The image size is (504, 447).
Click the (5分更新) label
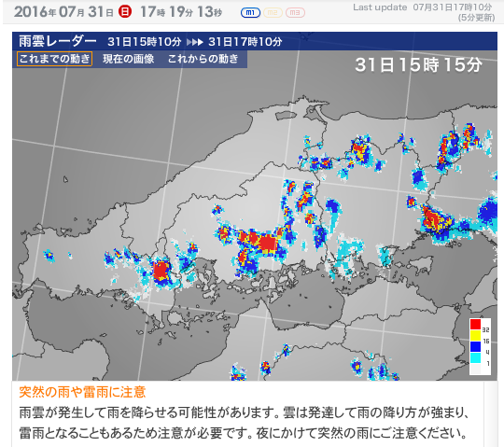(x=476, y=18)
